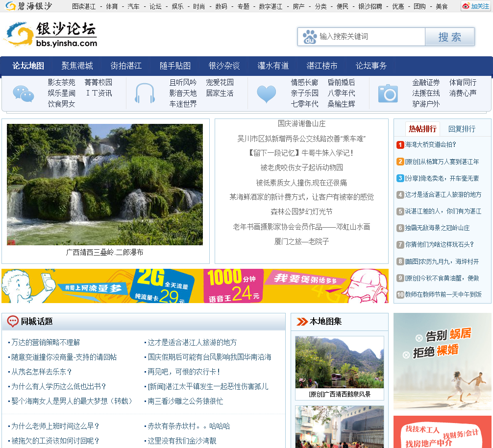The image size is (493, 448).
Task: Click the Weibo 加关注 follow button
Action: click(476, 6)
